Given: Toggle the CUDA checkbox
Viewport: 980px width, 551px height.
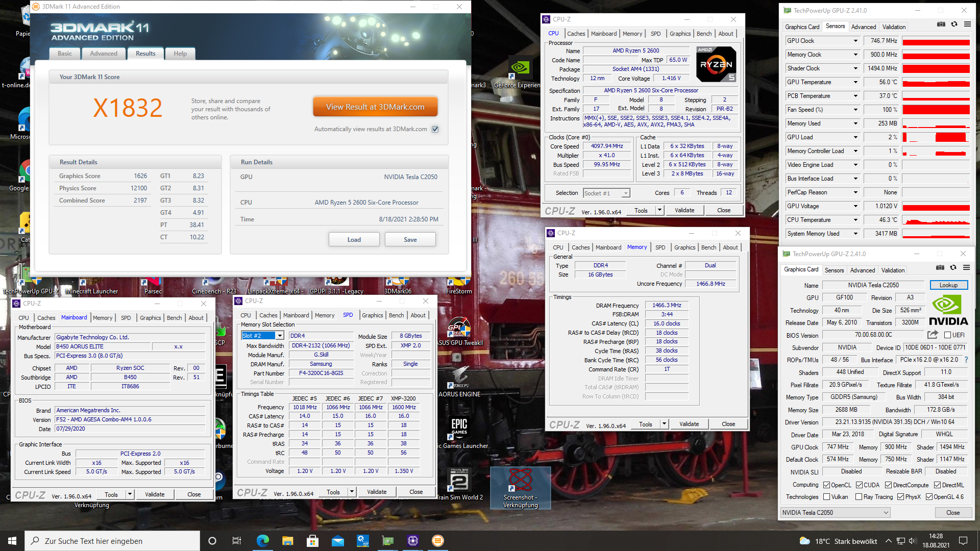Looking at the screenshot, I should pyautogui.click(x=859, y=485).
